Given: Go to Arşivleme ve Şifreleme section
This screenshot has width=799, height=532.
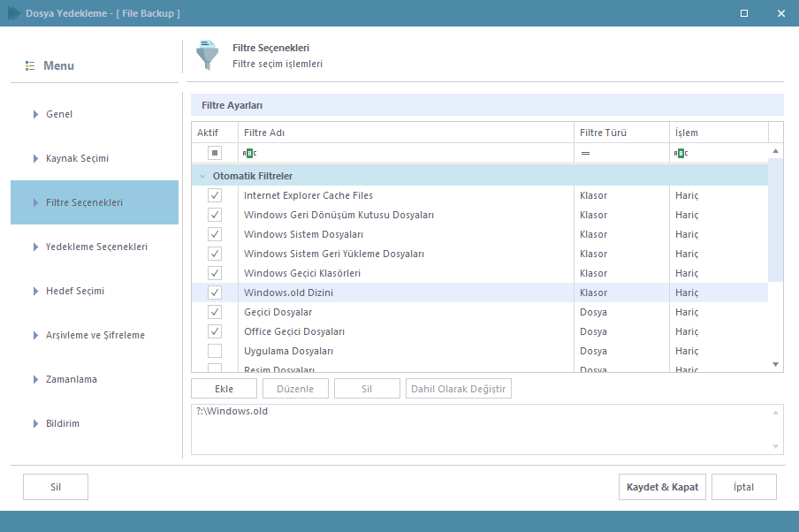Looking at the screenshot, I should pyautogui.click(x=95, y=335).
